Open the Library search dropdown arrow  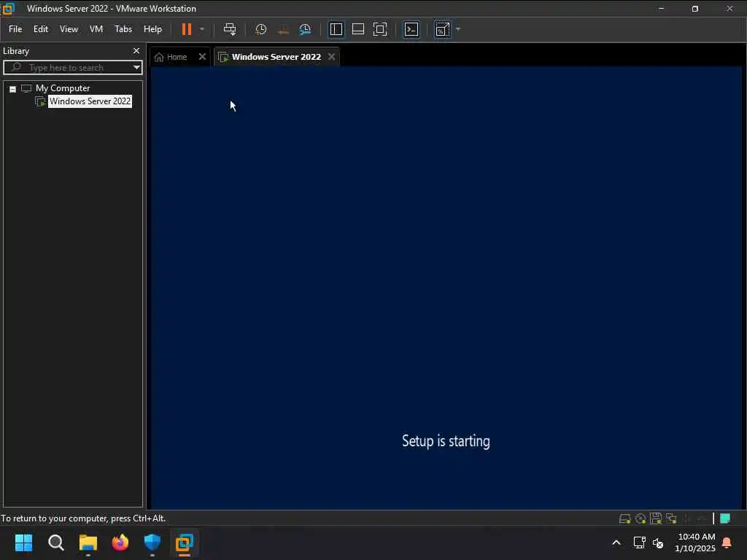coord(136,67)
